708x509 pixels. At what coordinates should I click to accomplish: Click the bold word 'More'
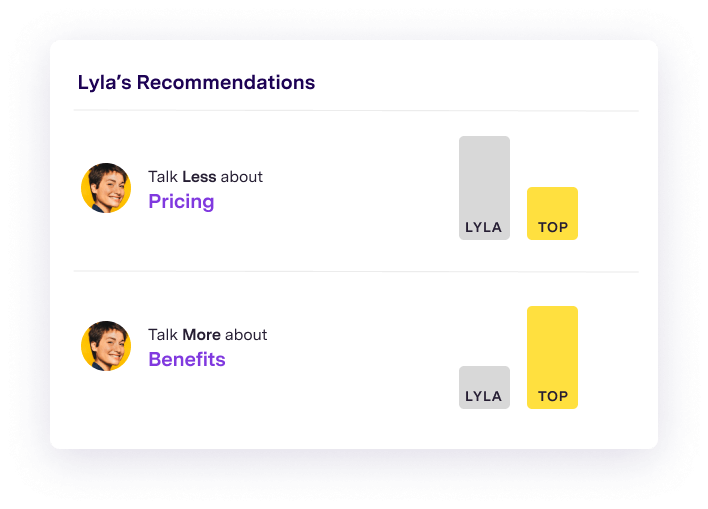pos(201,335)
